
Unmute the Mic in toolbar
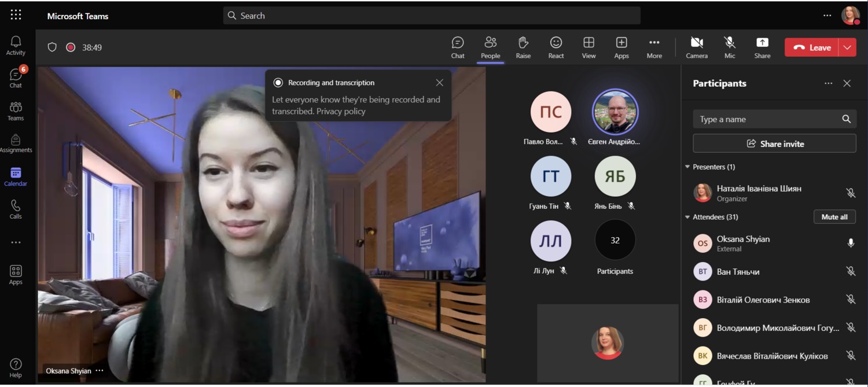tap(730, 47)
